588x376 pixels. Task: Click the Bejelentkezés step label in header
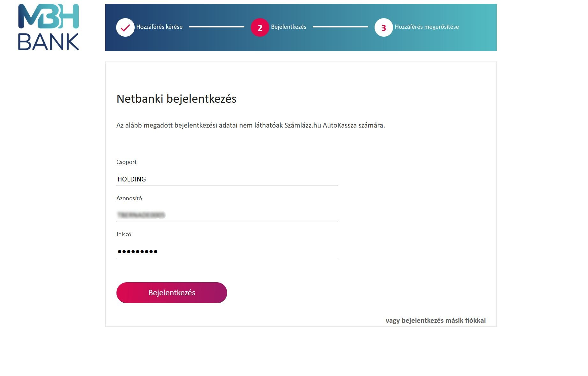[x=288, y=27]
